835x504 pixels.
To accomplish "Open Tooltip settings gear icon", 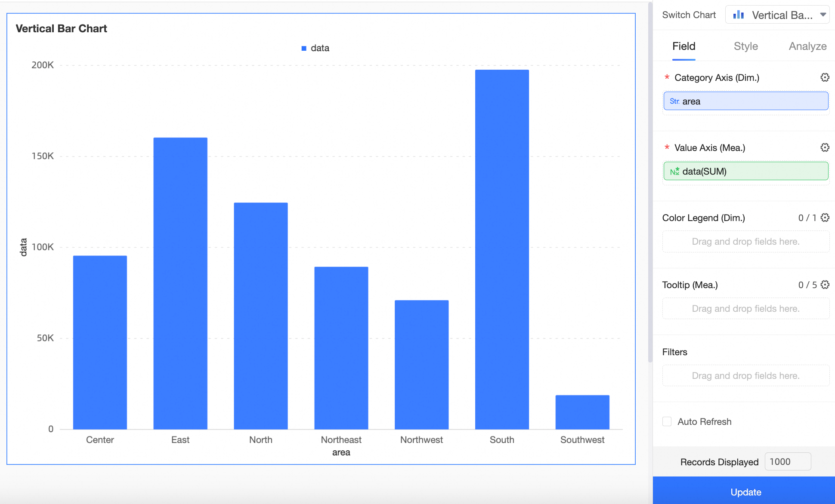I will (x=824, y=285).
